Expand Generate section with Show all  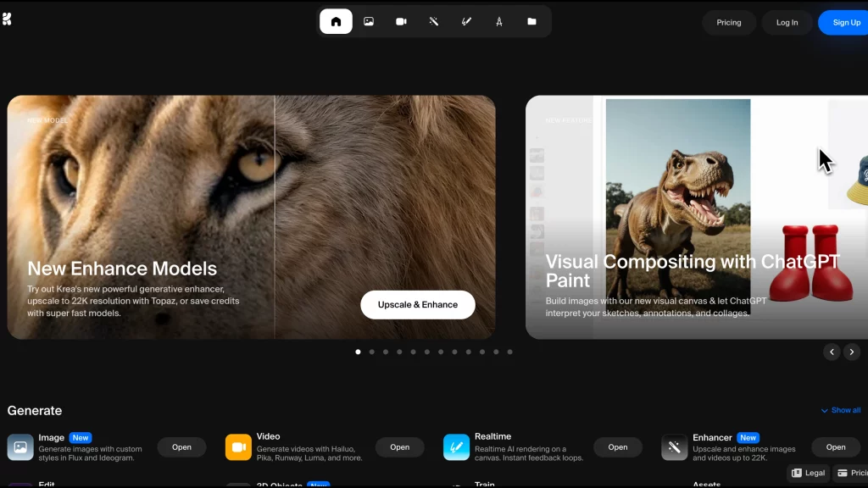click(841, 410)
